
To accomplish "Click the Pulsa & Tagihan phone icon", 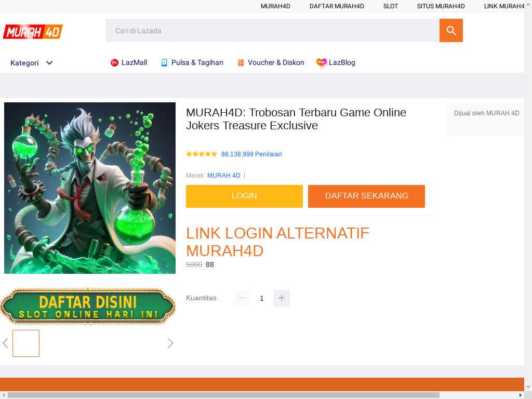I will tap(164, 63).
